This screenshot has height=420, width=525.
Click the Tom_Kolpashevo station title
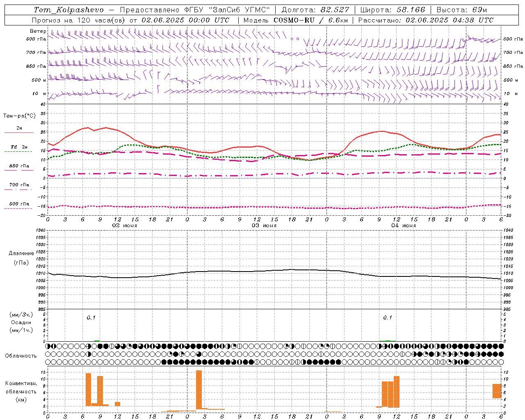[68, 10]
